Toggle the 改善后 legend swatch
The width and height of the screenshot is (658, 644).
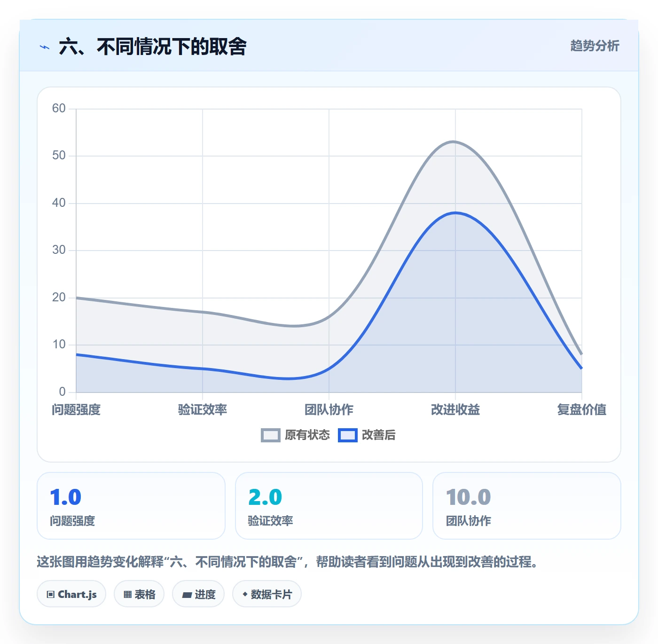coord(348,435)
